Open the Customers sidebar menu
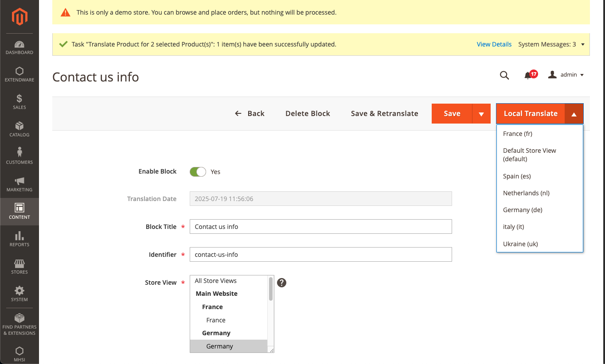 coord(20,156)
